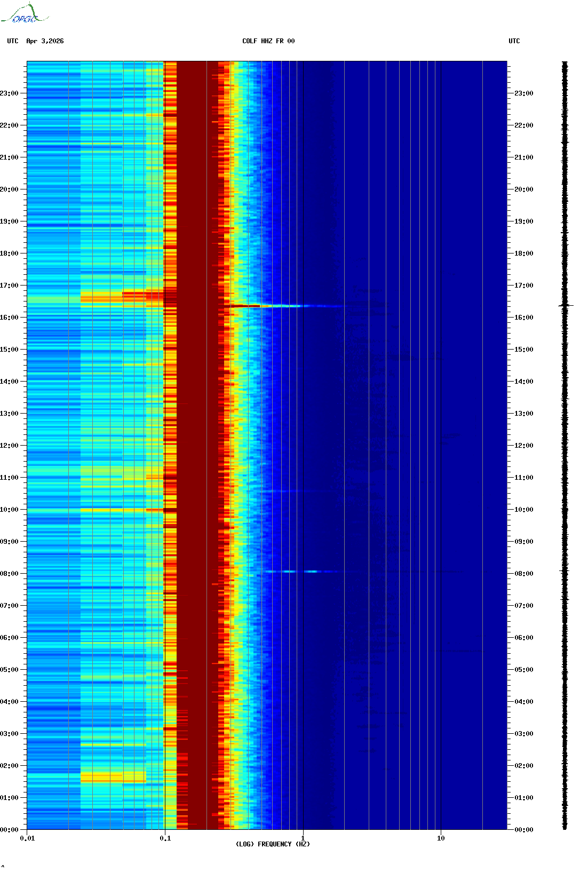Click the faint event streak near 08:00
The height and width of the screenshot is (872, 588).
pos(299,572)
